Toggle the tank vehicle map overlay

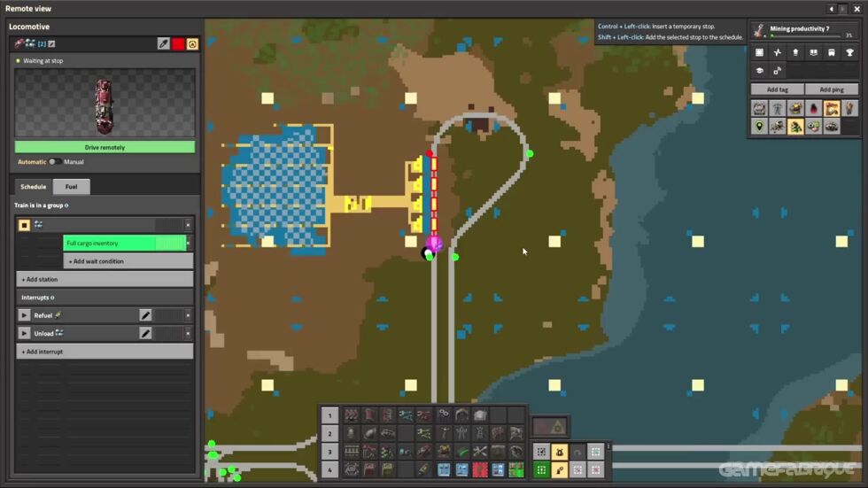(x=832, y=127)
